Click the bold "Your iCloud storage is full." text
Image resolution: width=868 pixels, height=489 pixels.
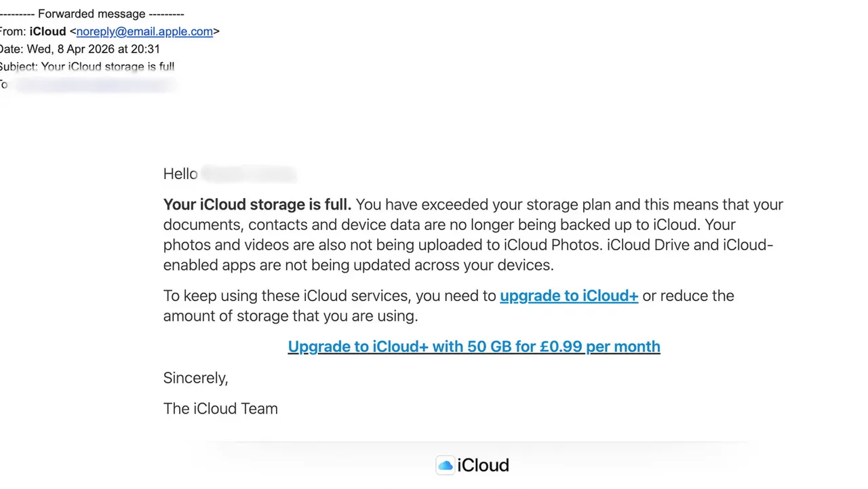click(257, 205)
